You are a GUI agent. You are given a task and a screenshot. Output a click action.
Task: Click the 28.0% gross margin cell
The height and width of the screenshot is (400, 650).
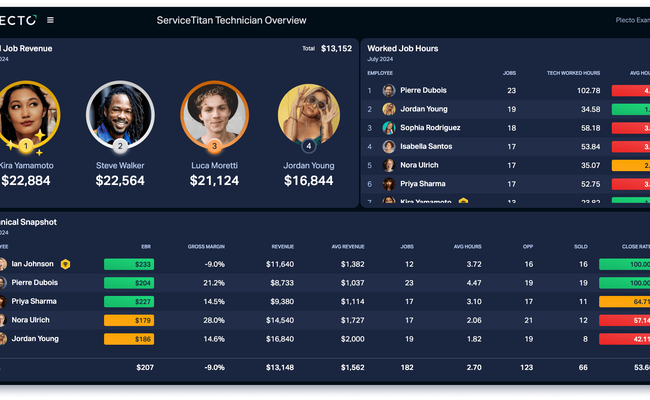click(x=214, y=320)
